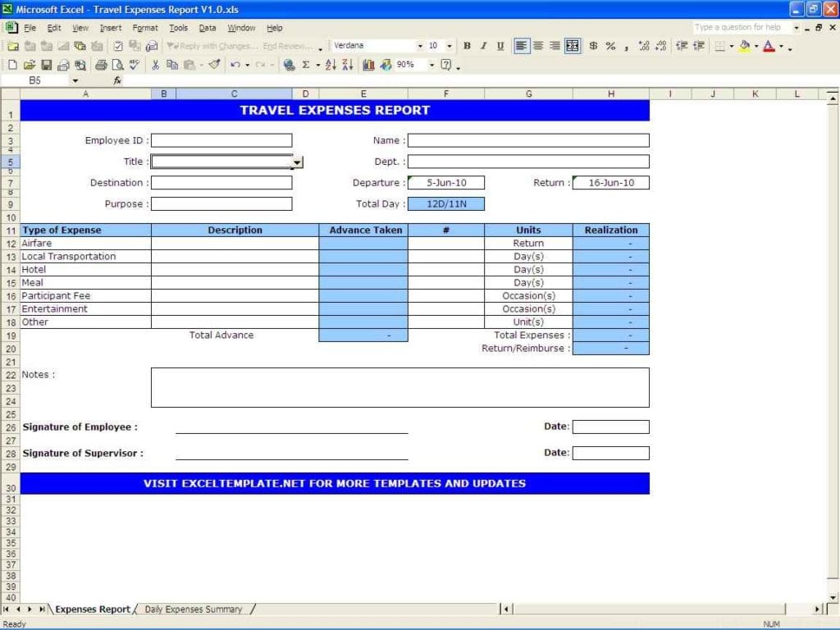Click the Chart Wizard icon
Screen dimensions: 840x630
tap(370, 64)
